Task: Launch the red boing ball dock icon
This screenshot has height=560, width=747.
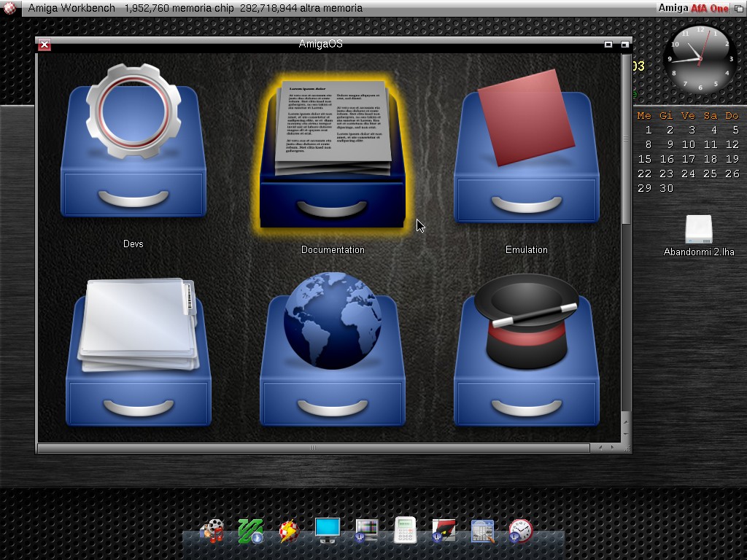Action: [289, 531]
